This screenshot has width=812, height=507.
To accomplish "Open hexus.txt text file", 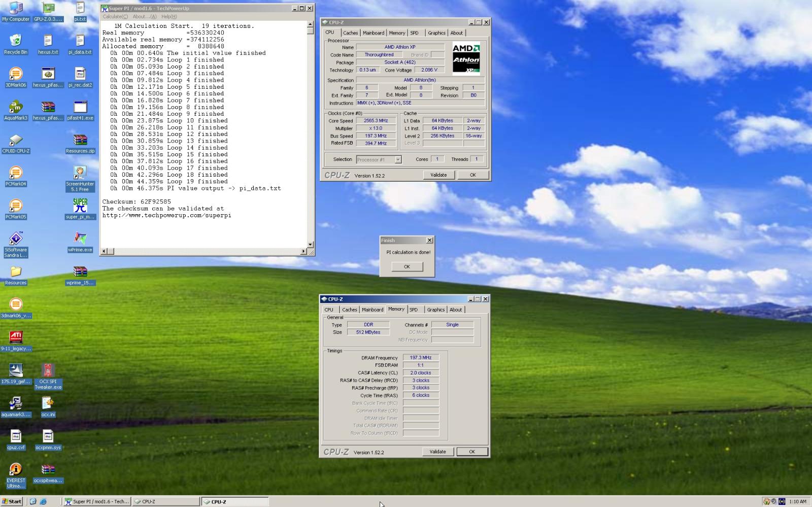I will coord(48,44).
